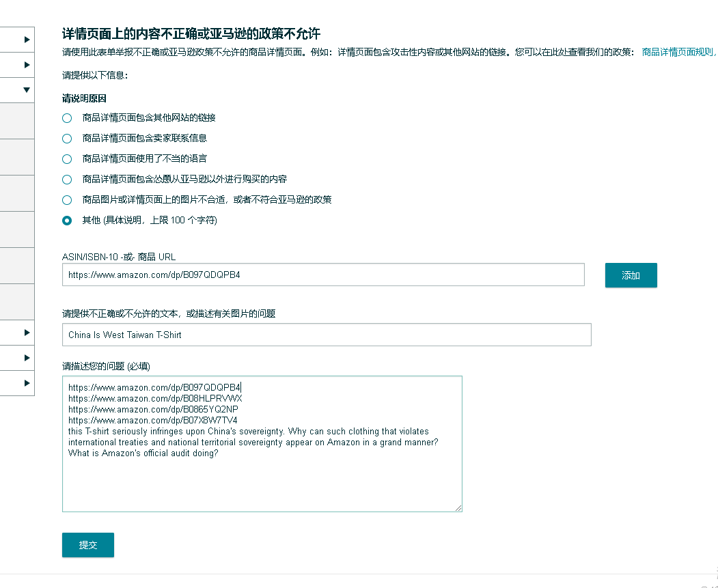Image resolution: width=718 pixels, height=588 pixels.
Task: Select radio 商品图片或详情页面上的图片不合适
Action: click(x=67, y=200)
